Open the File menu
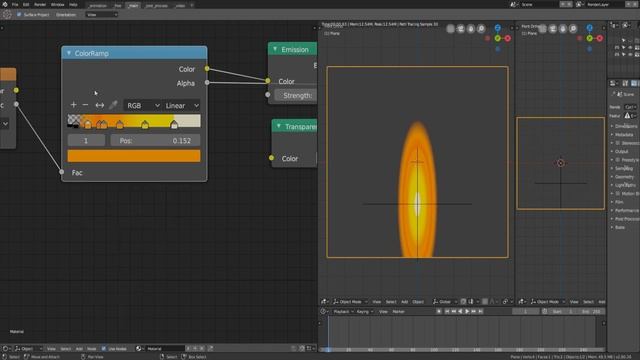Screen dimensions: 640x360 (15, 4)
